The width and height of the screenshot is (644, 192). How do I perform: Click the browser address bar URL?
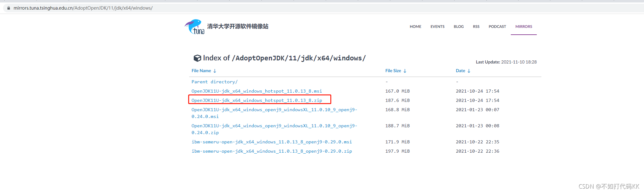[83, 8]
